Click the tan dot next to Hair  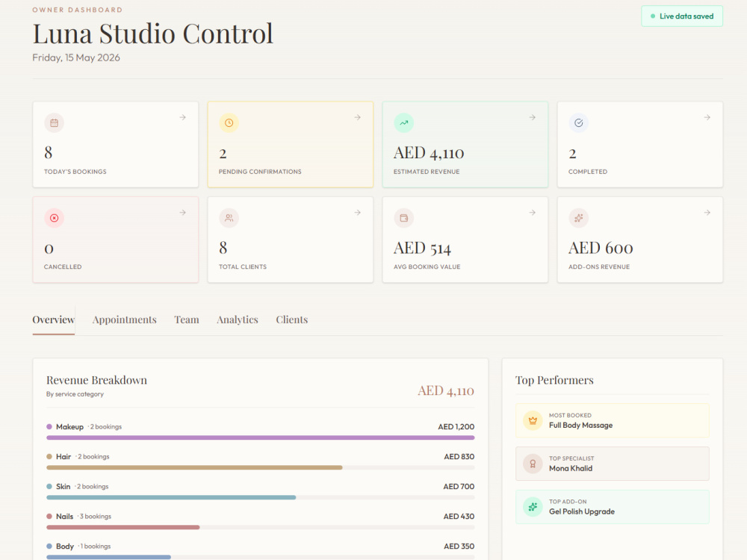tap(49, 457)
